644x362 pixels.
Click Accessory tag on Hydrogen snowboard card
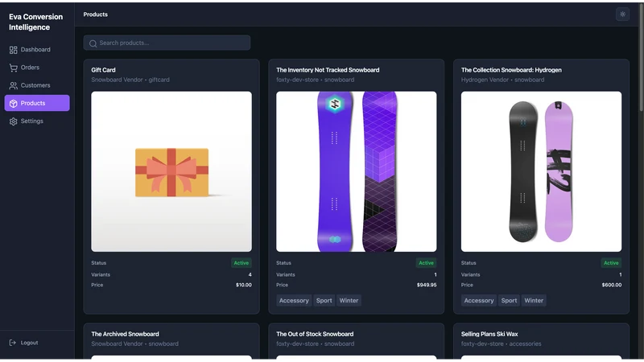click(x=478, y=301)
